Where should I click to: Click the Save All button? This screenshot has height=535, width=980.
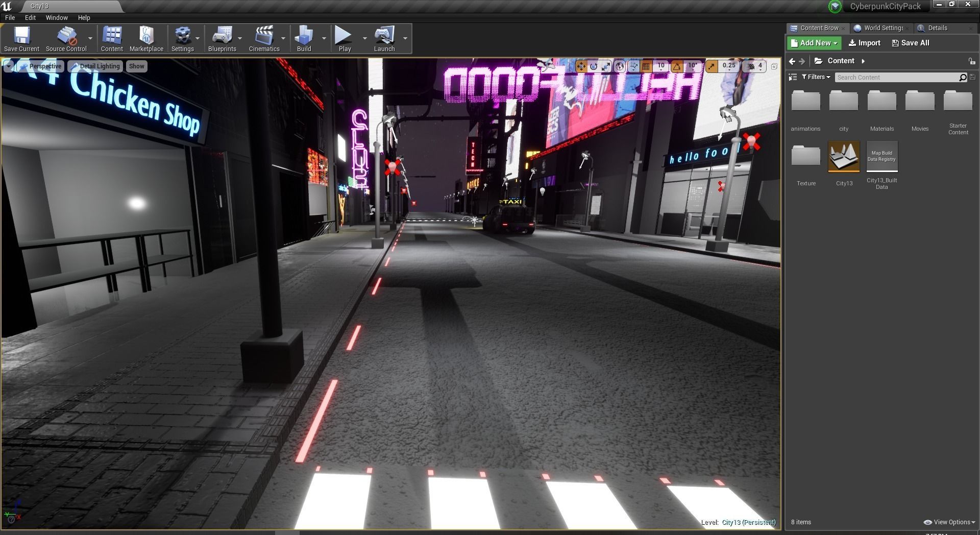tap(910, 43)
